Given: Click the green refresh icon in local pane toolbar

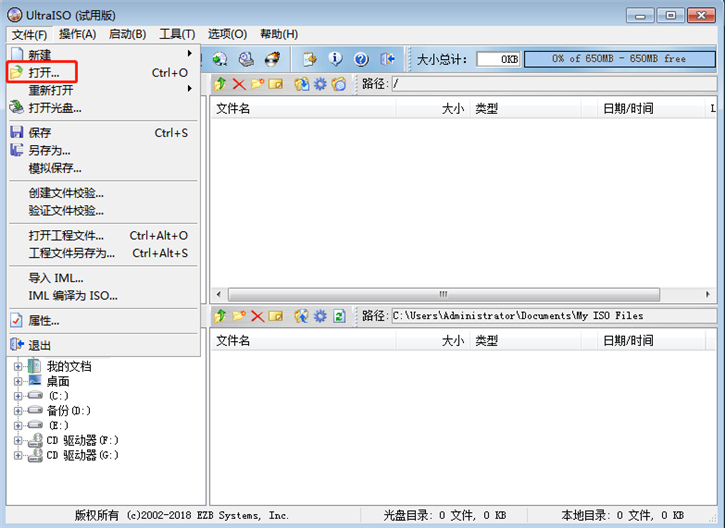Looking at the screenshot, I should click(x=339, y=316).
